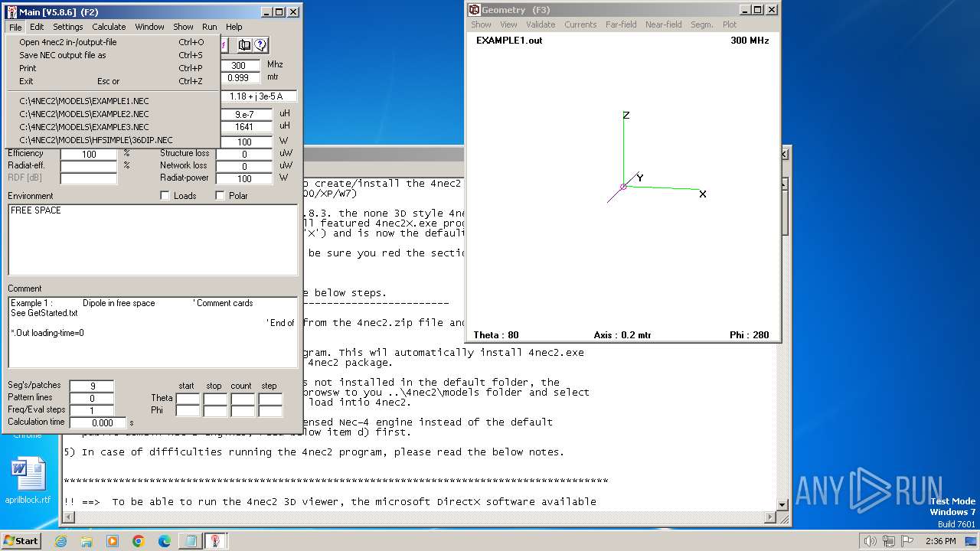The height and width of the screenshot is (551, 980).
Task: Select Exit from File menu
Action: coord(113,82)
